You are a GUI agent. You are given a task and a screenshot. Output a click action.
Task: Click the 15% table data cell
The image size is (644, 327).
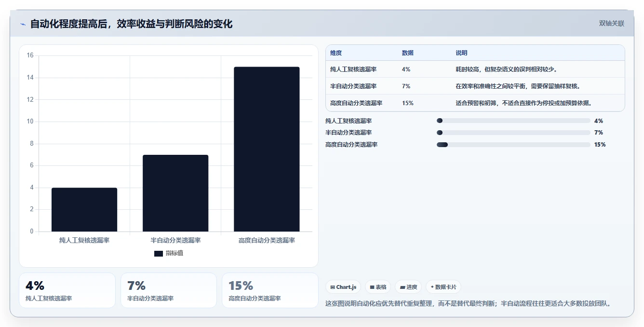point(407,103)
